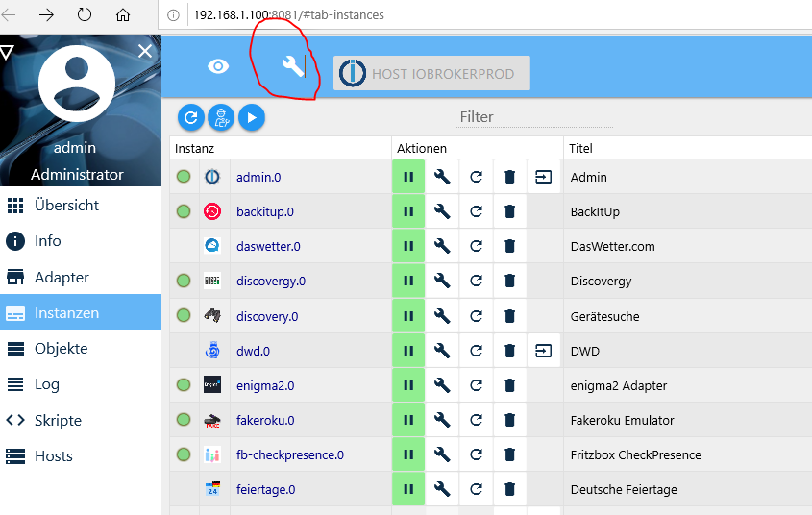Click the enigma2.0 instance name

(x=265, y=385)
